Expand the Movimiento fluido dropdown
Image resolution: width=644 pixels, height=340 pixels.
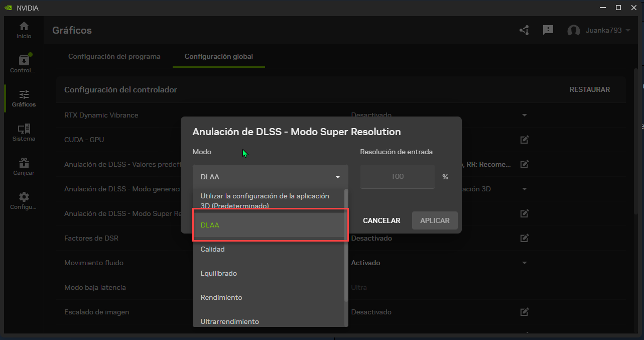click(525, 263)
